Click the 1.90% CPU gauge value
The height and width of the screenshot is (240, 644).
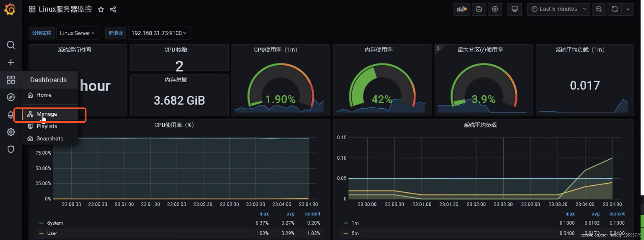click(280, 99)
